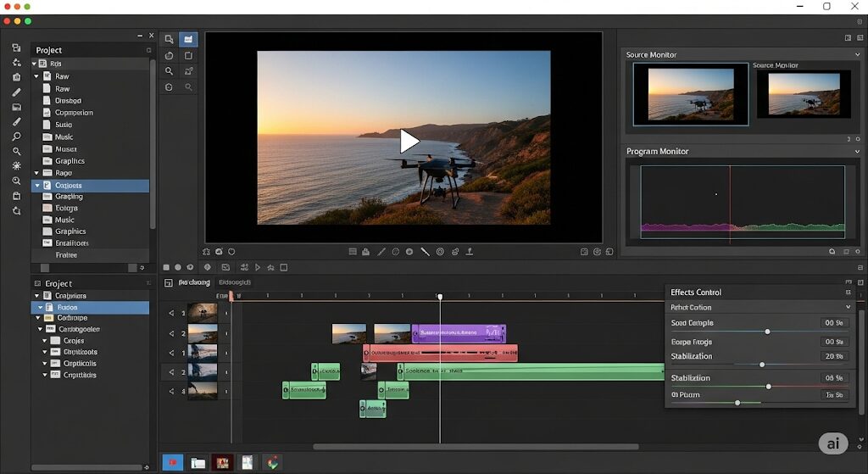Click the timeline playhead marker on the ruler
868x474 pixels.
click(x=440, y=297)
